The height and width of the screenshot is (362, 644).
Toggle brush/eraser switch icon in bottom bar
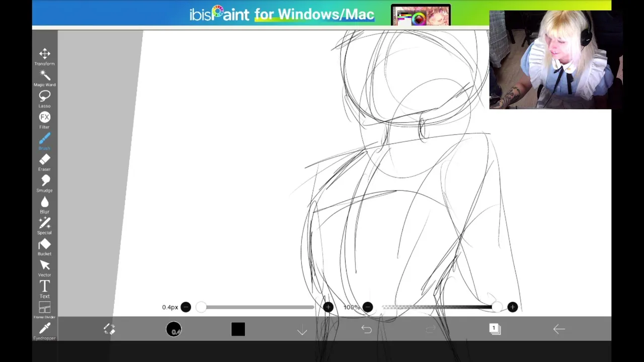[109, 329]
